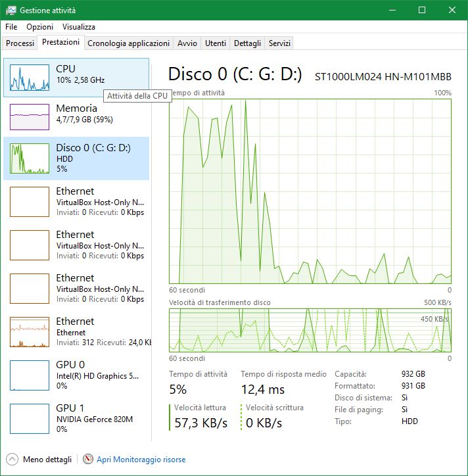Click the Disco di sistema label
This screenshot has height=476, width=468.
pos(363,398)
